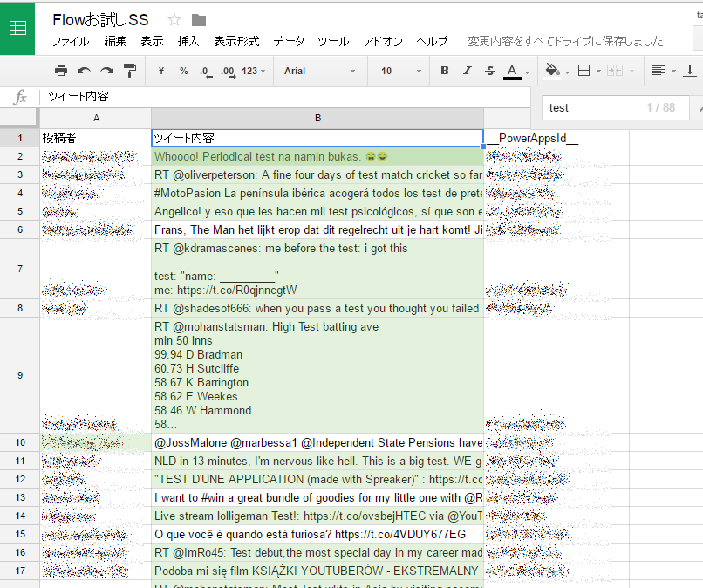Decrease decimal places

coord(206,72)
